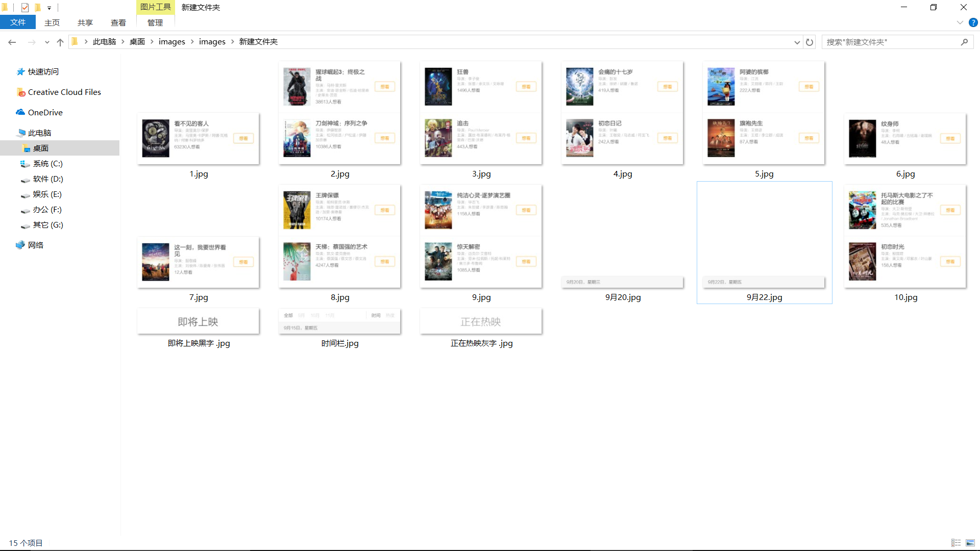Image resolution: width=980 pixels, height=551 pixels.
Task: Expand the breadcrumb chevron after 桌面
Action: pyautogui.click(x=152, y=42)
